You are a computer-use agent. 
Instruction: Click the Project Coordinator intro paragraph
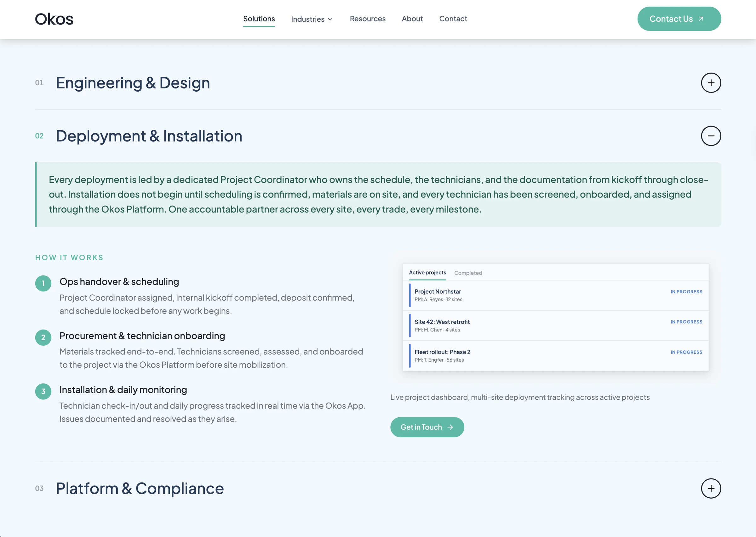(378, 195)
